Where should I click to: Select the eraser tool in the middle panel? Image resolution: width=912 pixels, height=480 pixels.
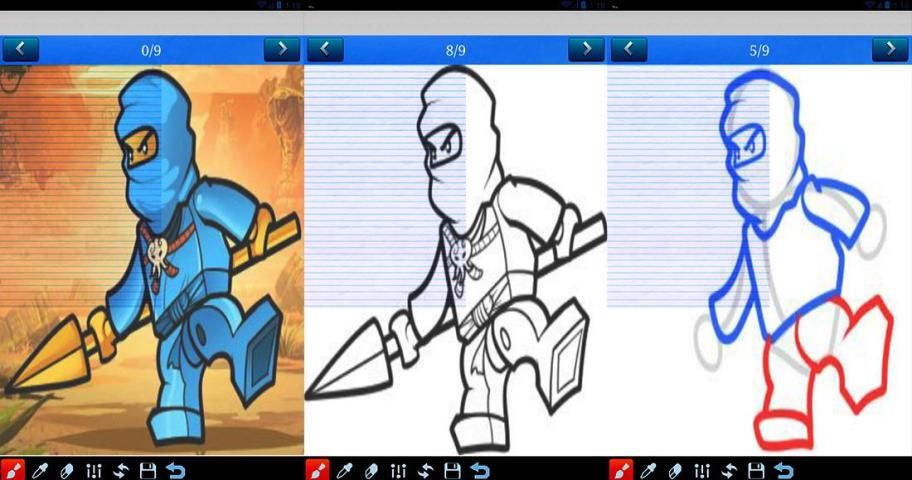pyautogui.click(x=371, y=469)
